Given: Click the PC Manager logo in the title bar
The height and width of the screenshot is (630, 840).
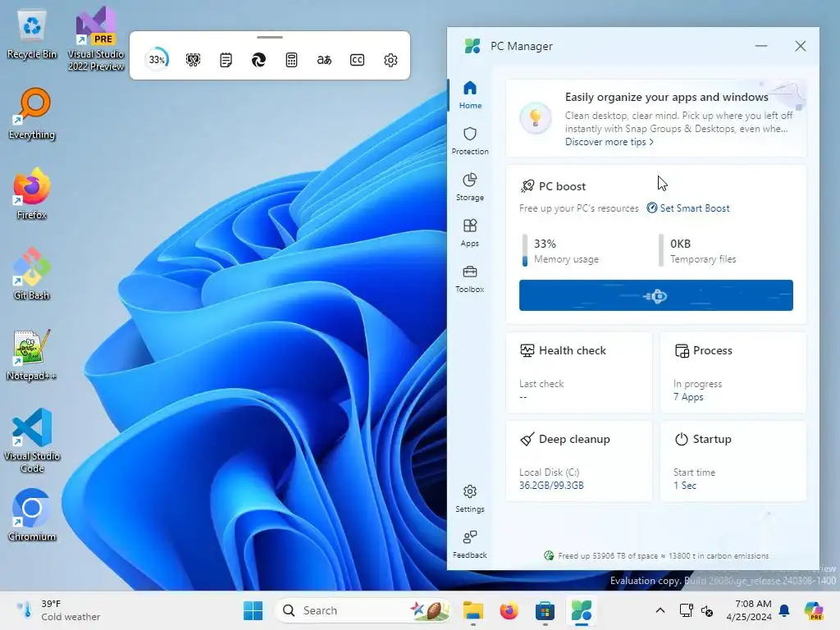Looking at the screenshot, I should coord(472,46).
